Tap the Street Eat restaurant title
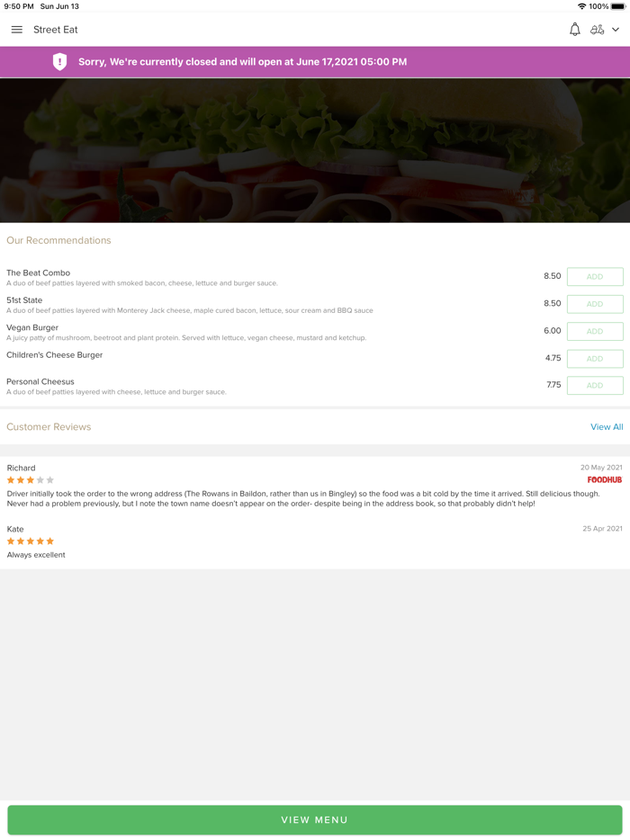This screenshot has height=840, width=630. [56, 30]
